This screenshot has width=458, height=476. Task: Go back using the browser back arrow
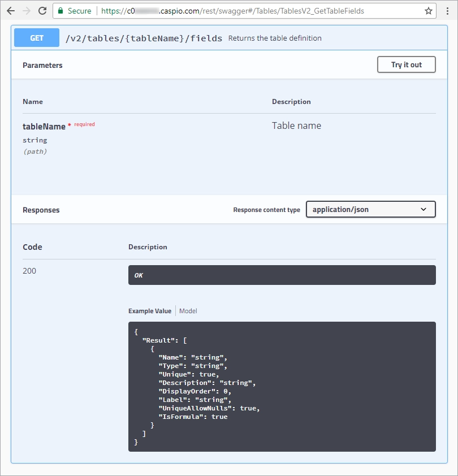(x=11, y=11)
